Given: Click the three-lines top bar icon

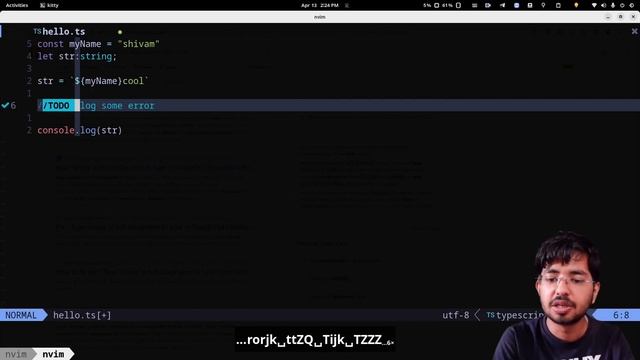Looking at the screenshot, I should click(474, 5).
